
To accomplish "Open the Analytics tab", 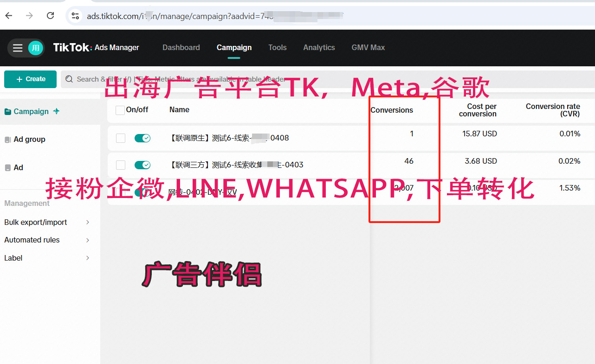I will [319, 47].
